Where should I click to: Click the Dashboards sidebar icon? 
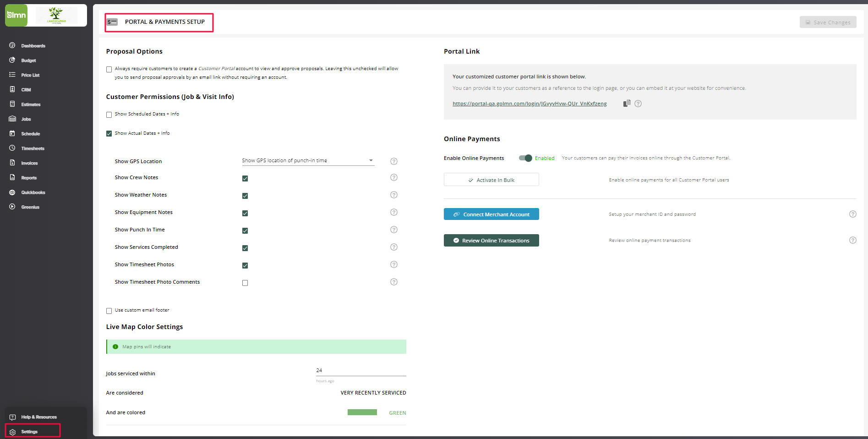click(x=12, y=45)
